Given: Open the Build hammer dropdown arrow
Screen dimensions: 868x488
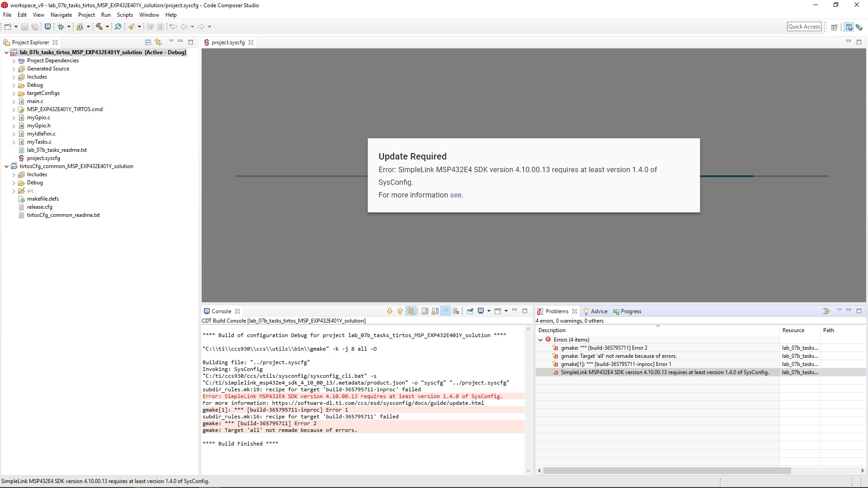Looking at the screenshot, I should pos(107,27).
